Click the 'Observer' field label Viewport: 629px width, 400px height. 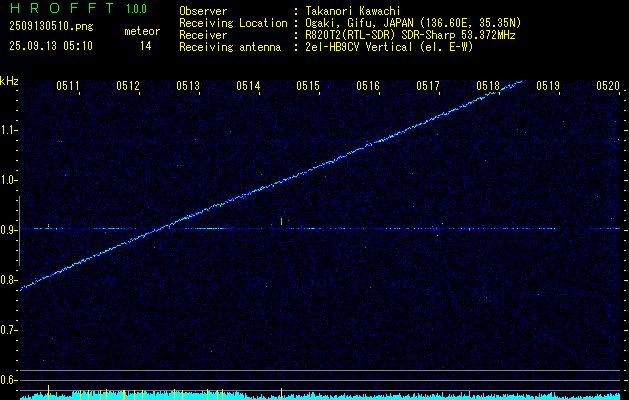point(203,12)
